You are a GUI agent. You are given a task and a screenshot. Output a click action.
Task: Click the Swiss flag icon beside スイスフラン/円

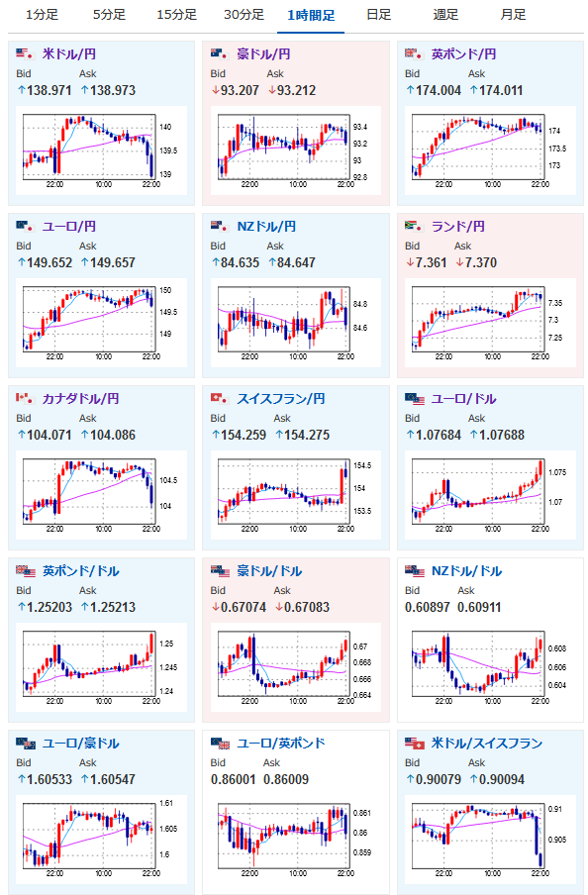click(x=220, y=398)
